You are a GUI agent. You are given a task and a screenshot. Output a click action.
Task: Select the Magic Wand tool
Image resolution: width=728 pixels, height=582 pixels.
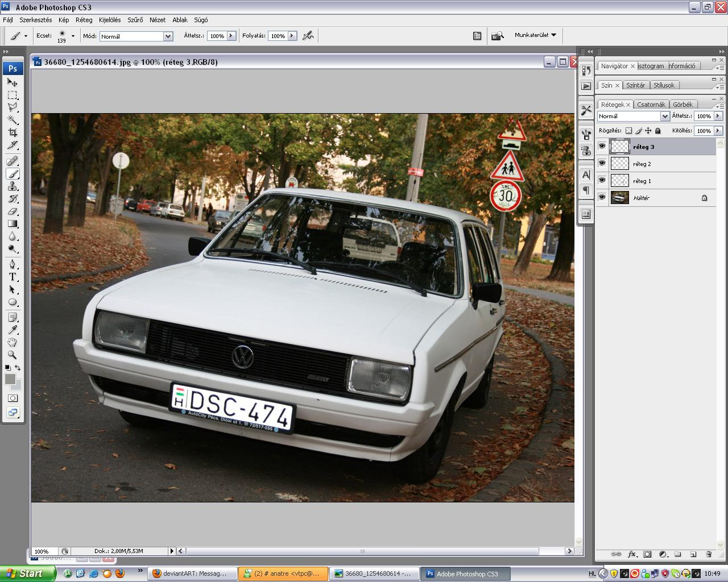tap(13, 120)
